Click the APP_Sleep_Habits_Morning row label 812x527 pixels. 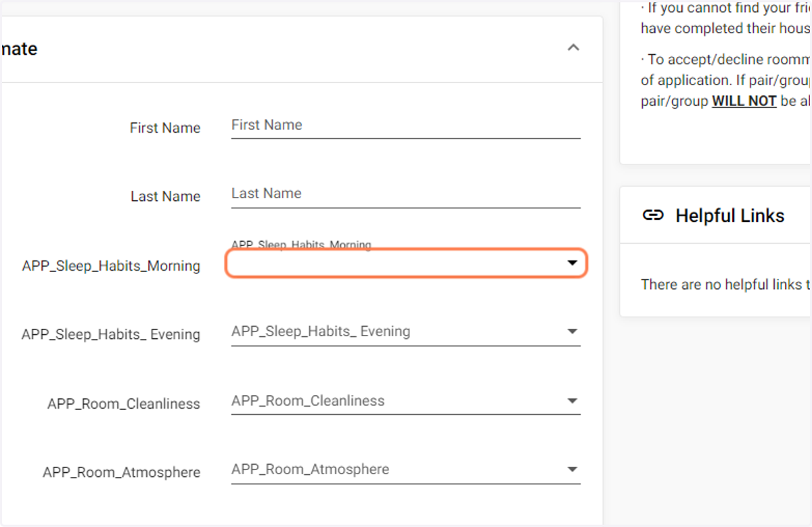coord(111,266)
